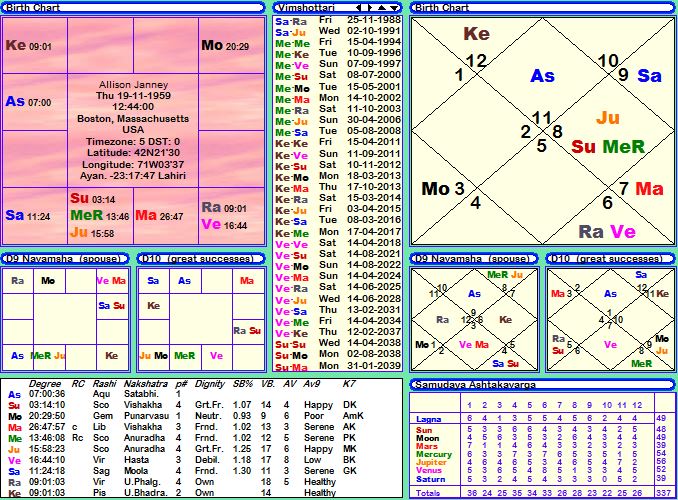Screen dimensions: 678x500
Task: Click 'Boston, Massachusetts' birthplace text
Action: [133, 119]
